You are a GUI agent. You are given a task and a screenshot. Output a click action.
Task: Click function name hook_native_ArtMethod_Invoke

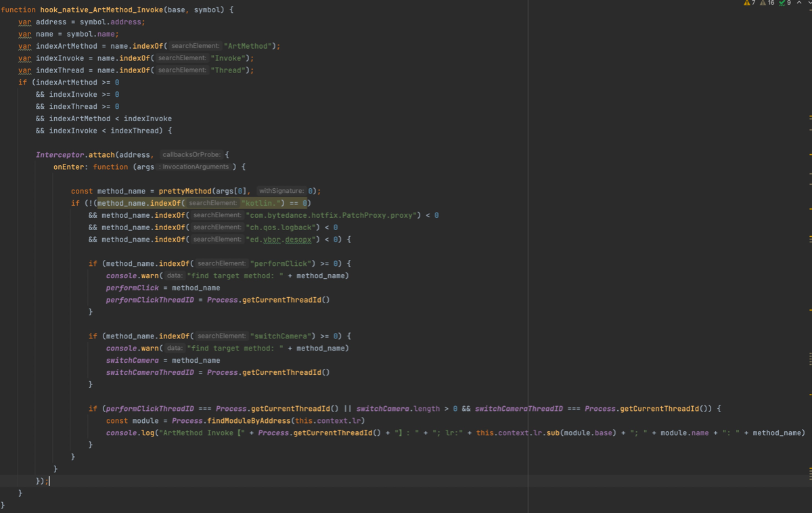pyautogui.click(x=101, y=10)
